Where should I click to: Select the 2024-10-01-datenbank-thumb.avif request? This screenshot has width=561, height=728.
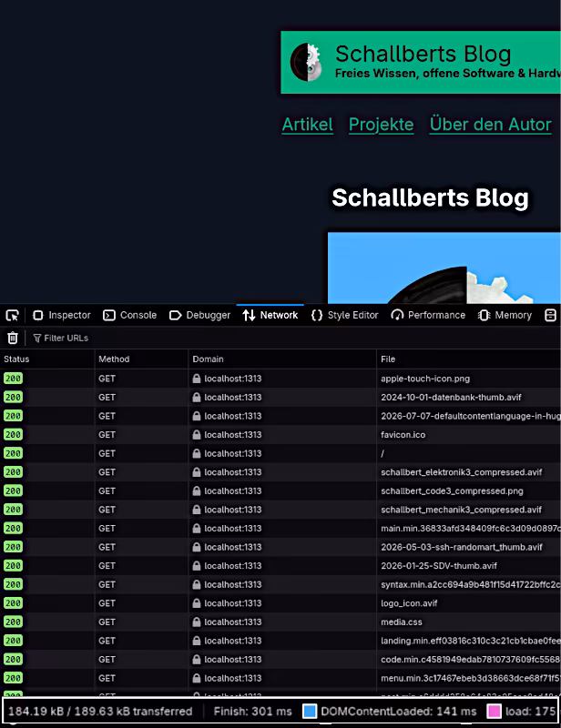280,397
